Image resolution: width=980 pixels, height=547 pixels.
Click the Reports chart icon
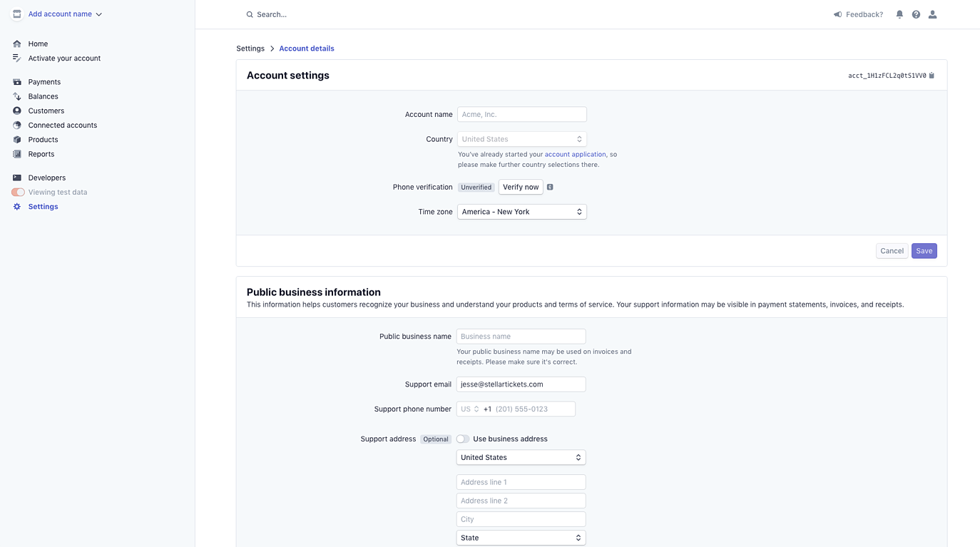pyautogui.click(x=17, y=154)
